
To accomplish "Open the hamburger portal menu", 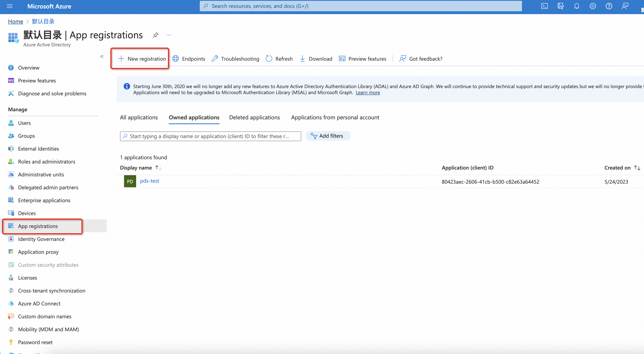I will [x=9, y=6].
